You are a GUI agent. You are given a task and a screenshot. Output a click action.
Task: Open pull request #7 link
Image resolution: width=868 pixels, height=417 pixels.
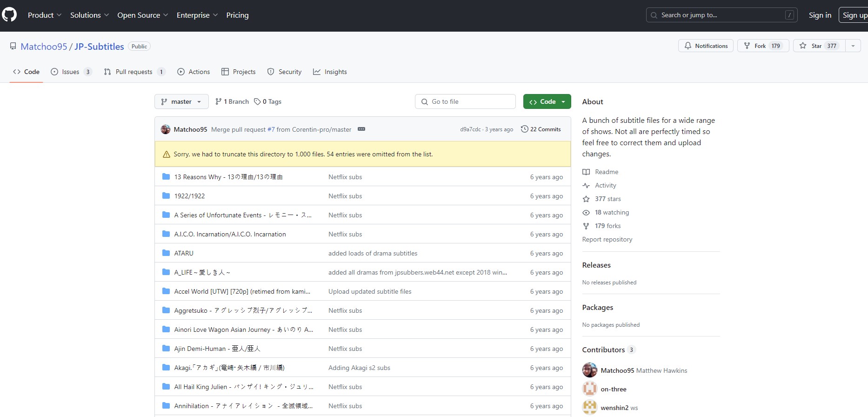[271, 129]
